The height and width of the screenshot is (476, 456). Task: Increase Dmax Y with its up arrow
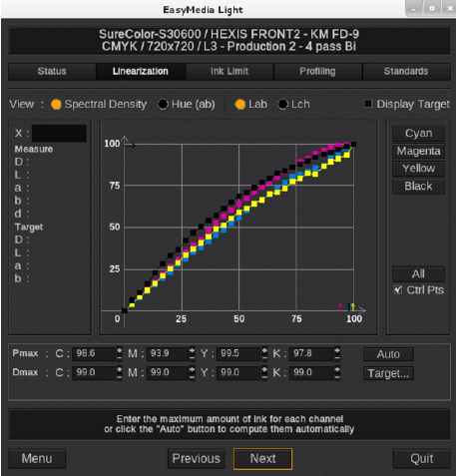tap(264, 369)
